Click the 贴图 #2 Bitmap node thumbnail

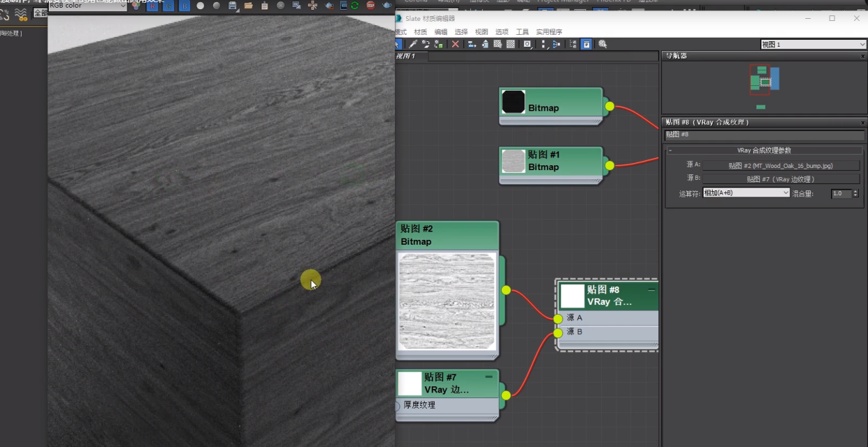(447, 301)
